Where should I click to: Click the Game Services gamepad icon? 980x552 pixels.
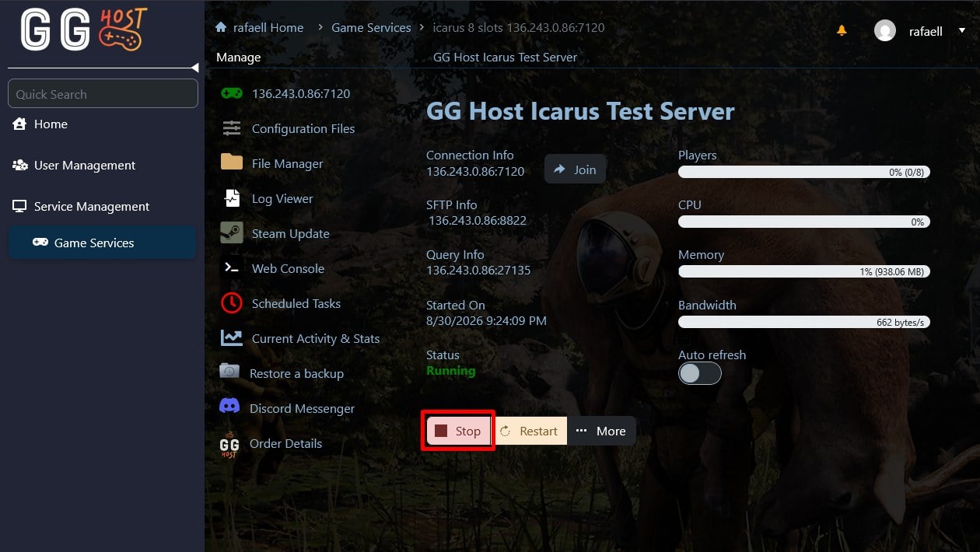click(40, 243)
